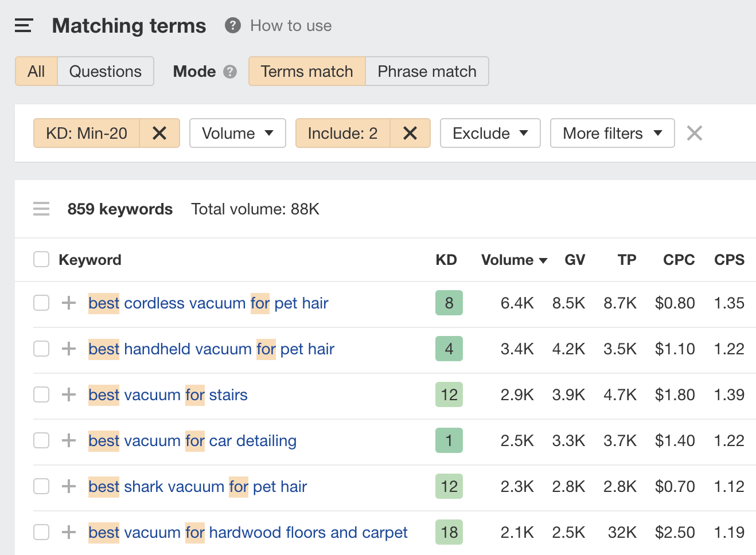
Task: Open the Volume filter dropdown
Action: 237,133
